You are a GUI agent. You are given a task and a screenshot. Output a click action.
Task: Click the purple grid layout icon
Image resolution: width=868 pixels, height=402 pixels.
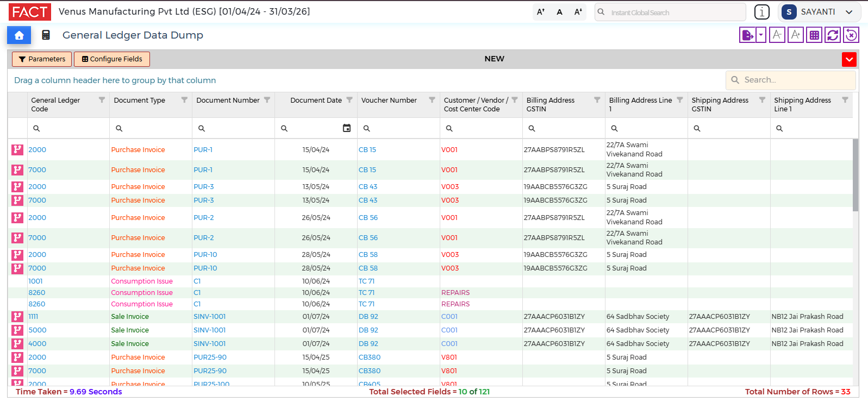tap(814, 35)
